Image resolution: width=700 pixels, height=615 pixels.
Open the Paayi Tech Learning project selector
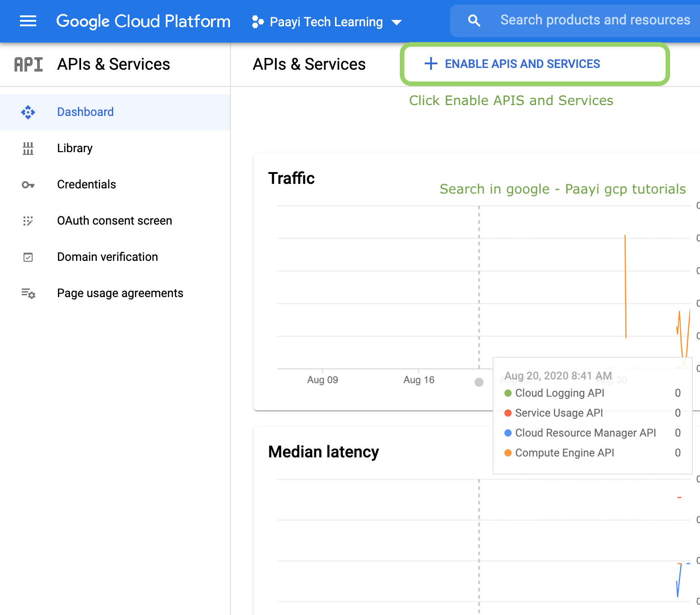pyautogui.click(x=326, y=22)
